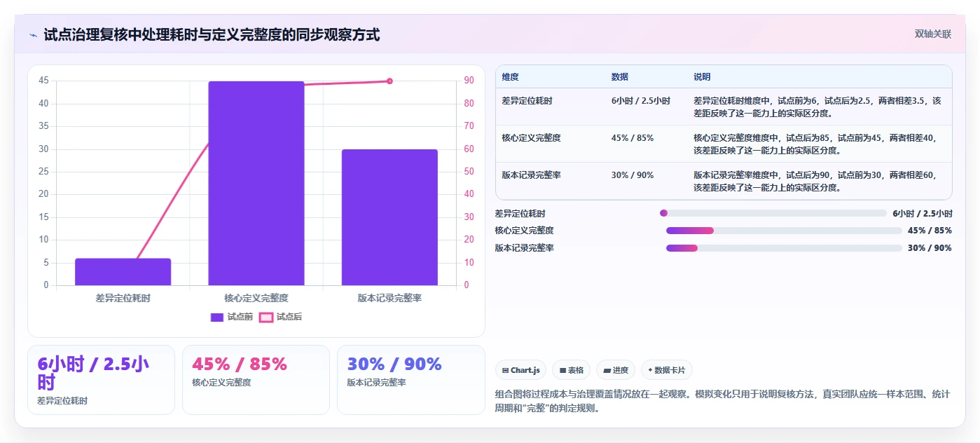Image resolution: width=980 pixels, height=443 pixels.
Task: Click the 45% / 85% table cell
Action: [633, 138]
